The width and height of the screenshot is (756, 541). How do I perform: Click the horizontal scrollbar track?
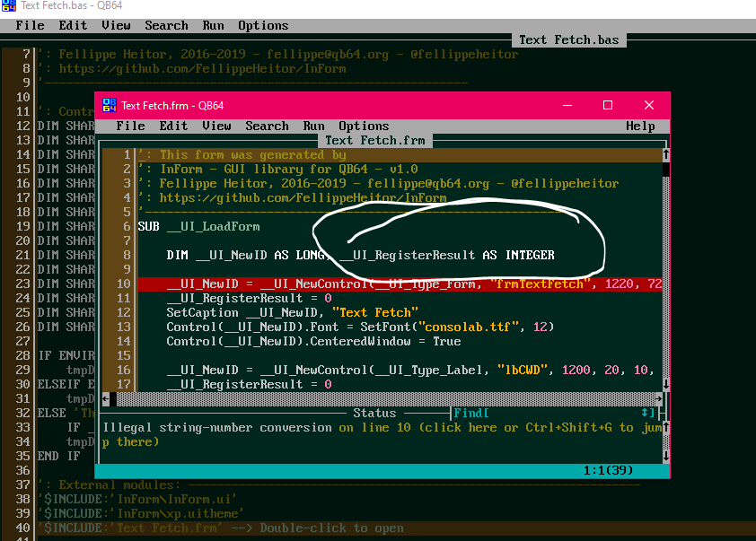[386, 399]
